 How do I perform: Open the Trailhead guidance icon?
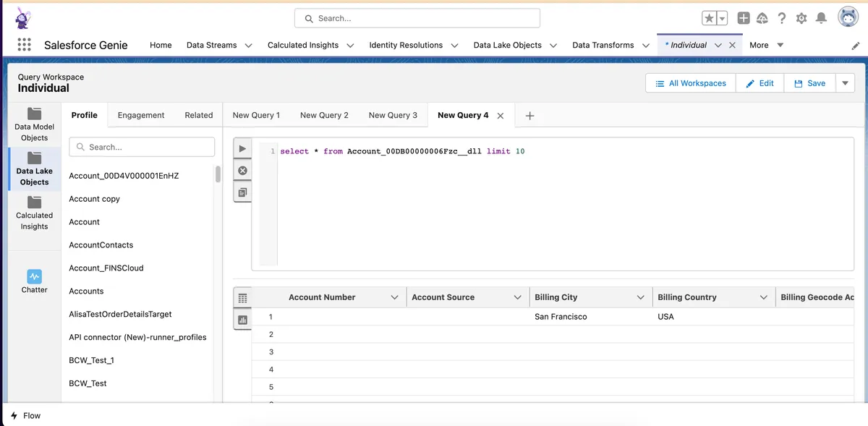click(x=762, y=18)
